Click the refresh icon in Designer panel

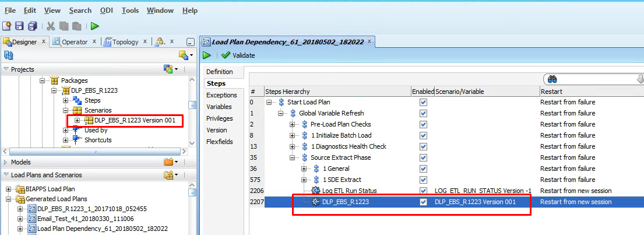tap(9, 55)
